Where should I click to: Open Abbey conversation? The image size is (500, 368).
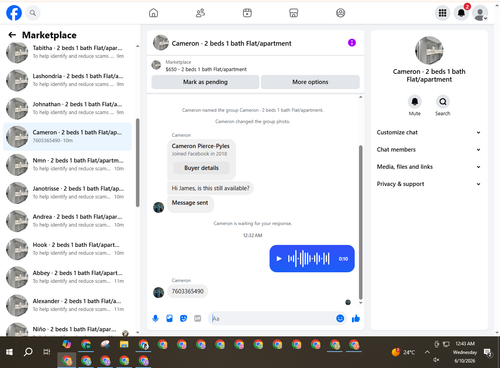pyautogui.click(x=67, y=277)
